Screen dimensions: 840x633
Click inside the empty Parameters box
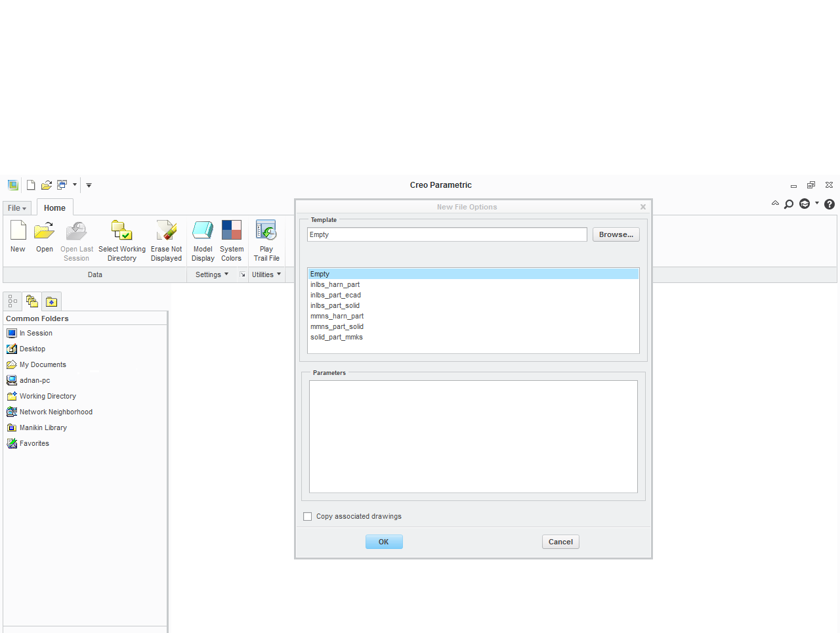(473, 437)
